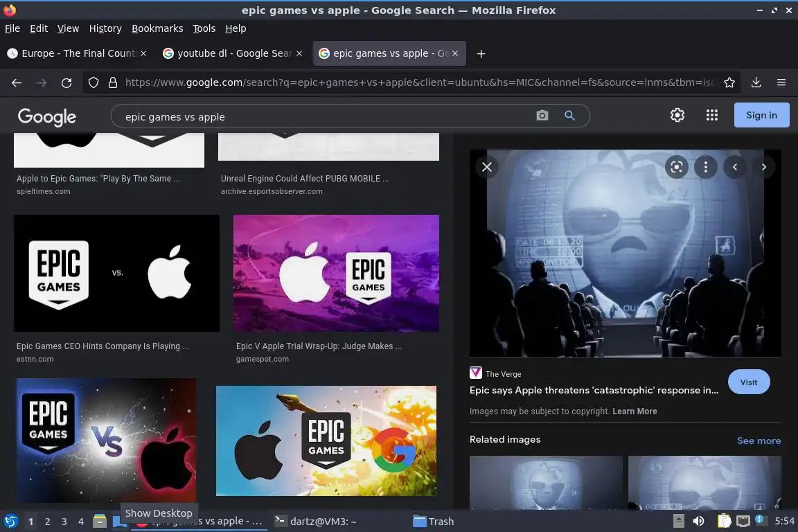Open the Firefox downloads panel

click(756, 82)
